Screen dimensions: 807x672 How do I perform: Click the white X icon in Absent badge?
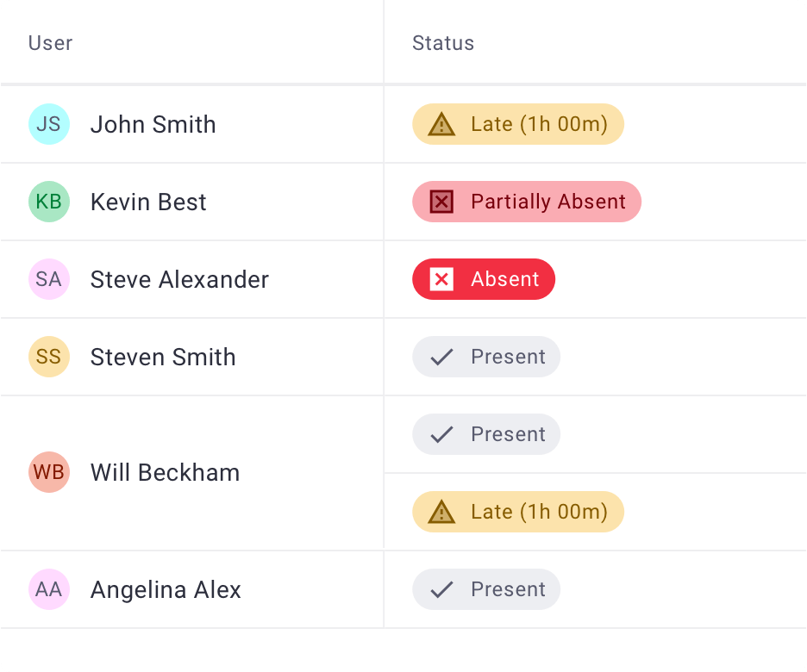[x=441, y=279]
